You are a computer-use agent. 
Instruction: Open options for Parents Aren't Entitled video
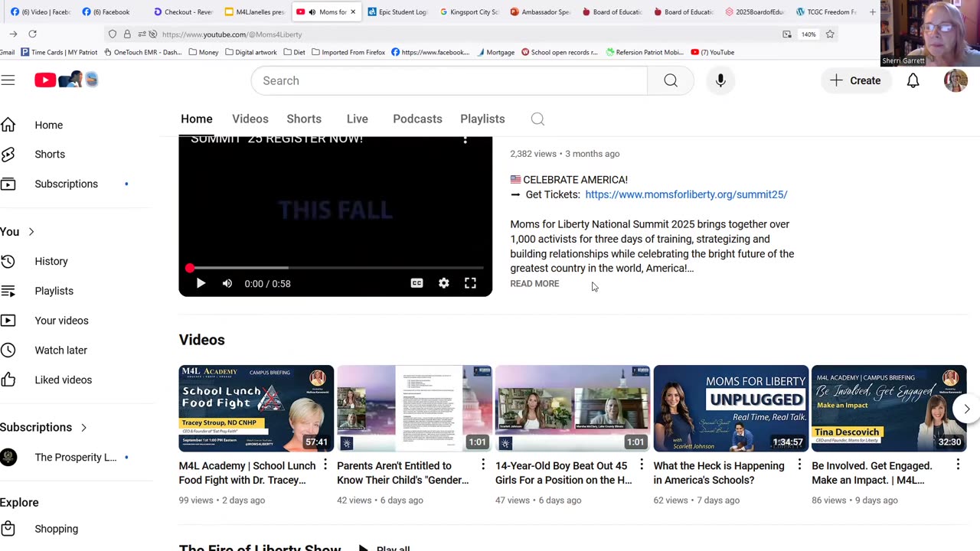[483, 465]
